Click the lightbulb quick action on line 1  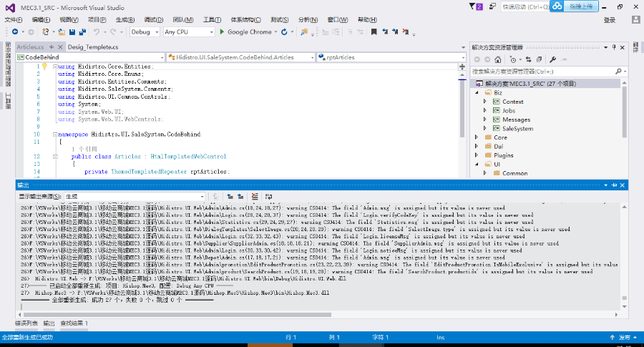click(44, 66)
